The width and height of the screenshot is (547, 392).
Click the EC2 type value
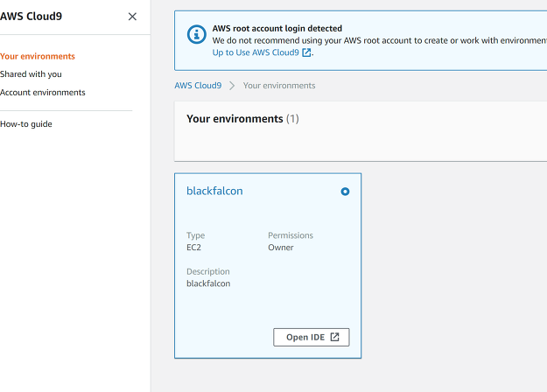(x=193, y=248)
